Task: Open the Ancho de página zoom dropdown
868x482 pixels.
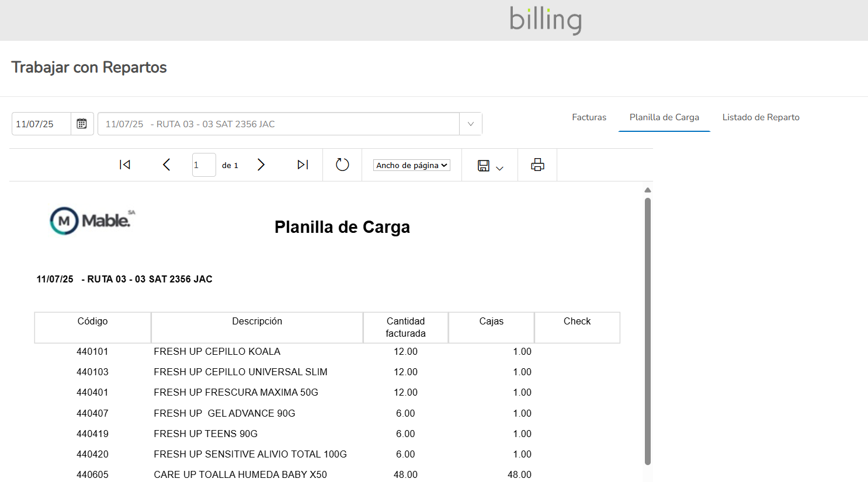Action: tap(412, 166)
